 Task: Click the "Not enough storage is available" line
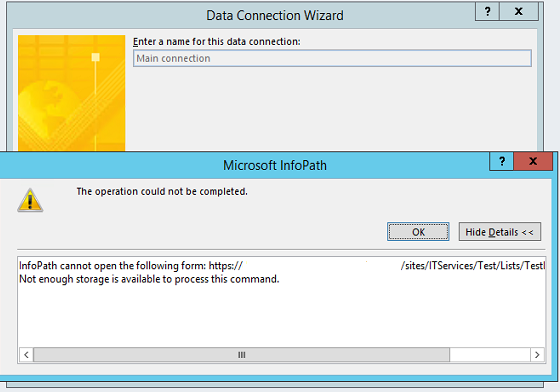pos(149,279)
